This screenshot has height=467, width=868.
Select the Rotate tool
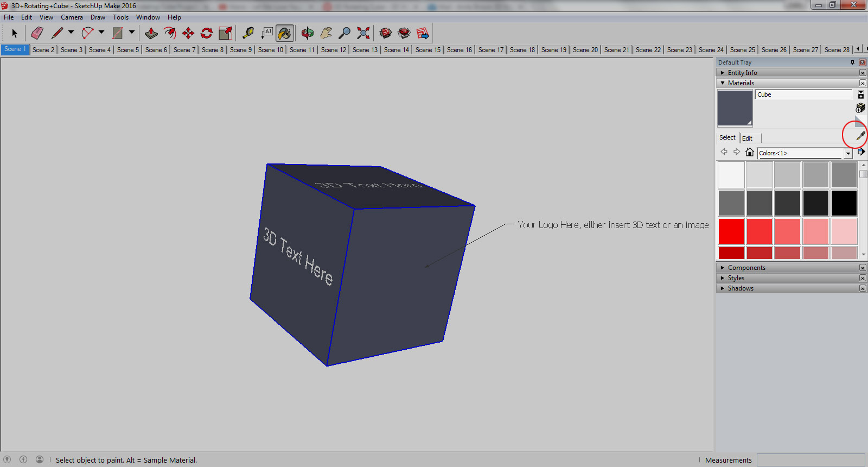[207, 34]
